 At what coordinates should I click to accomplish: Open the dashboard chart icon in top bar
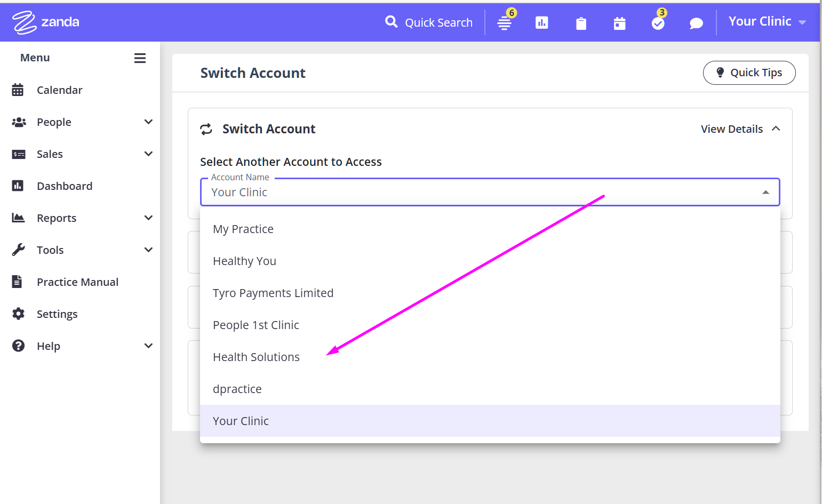click(x=541, y=22)
